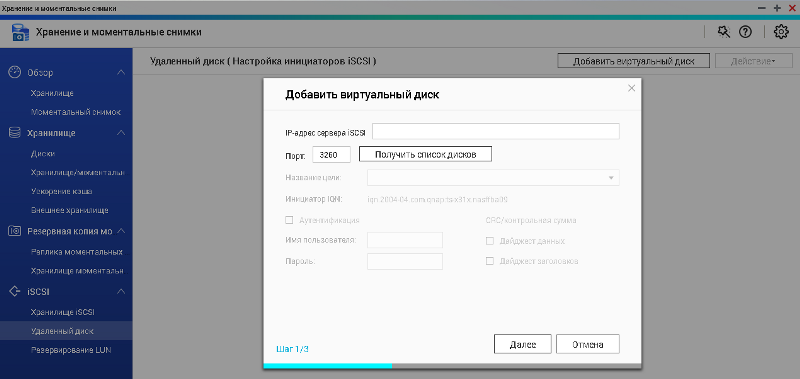This screenshot has height=379, width=800.
Task: Click the Далее button
Action: [522, 344]
